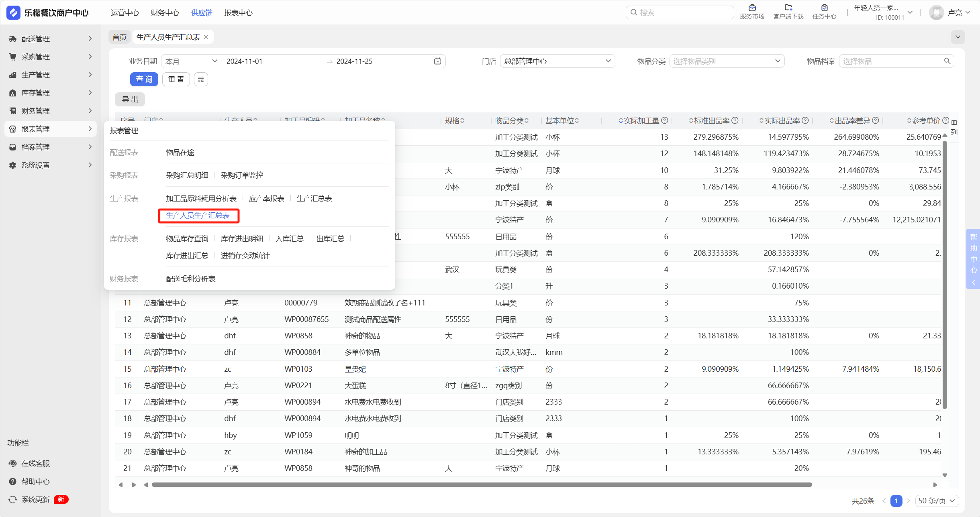Image resolution: width=980 pixels, height=517 pixels.
Task: Open 在线客服 in the function bar
Action: coord(35,463)
